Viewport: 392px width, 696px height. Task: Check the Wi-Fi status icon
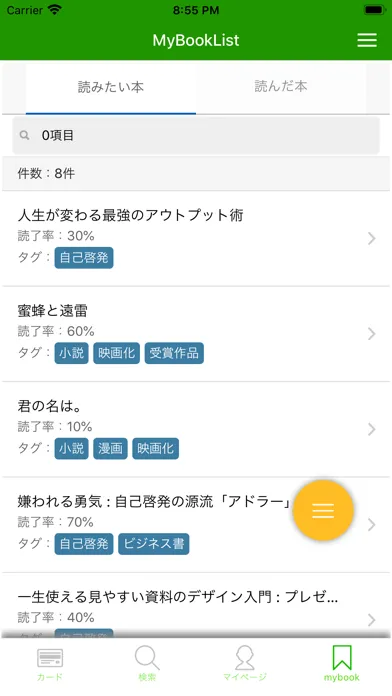55,10
